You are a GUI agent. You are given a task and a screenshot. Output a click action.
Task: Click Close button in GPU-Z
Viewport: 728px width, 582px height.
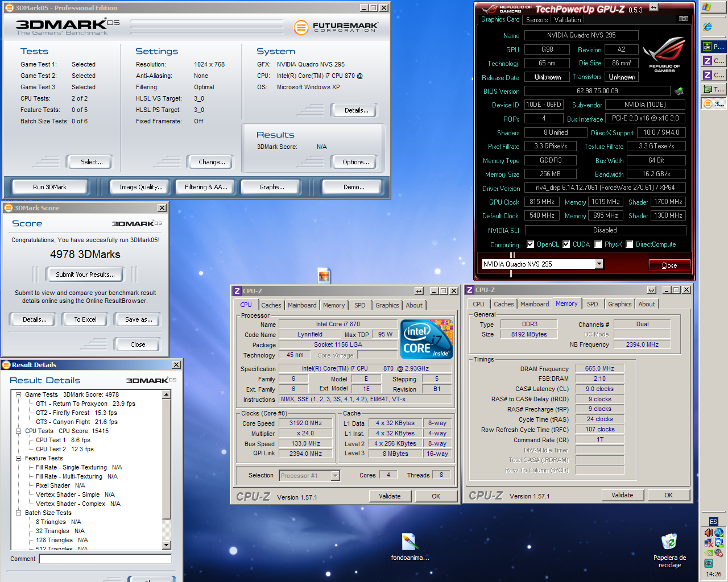coord(669,265)
